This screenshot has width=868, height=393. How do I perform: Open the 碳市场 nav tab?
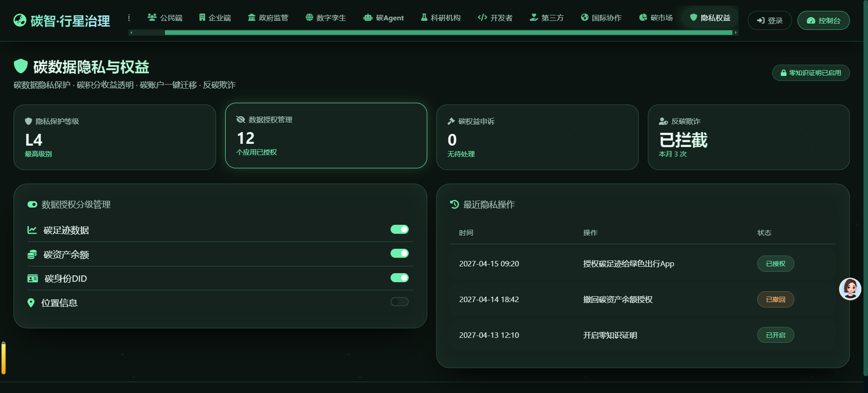click(x=656, y=18)
